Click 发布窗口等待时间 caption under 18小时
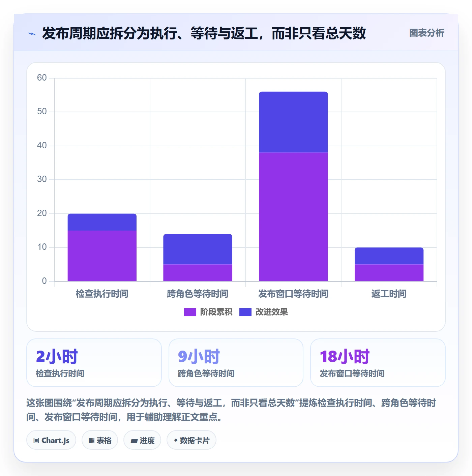 (x=352, y=374)
